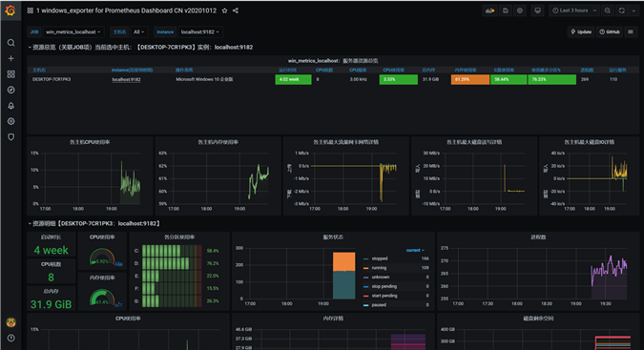Open the 各主机CPU使用率 panel title menu

coord(90,142)
